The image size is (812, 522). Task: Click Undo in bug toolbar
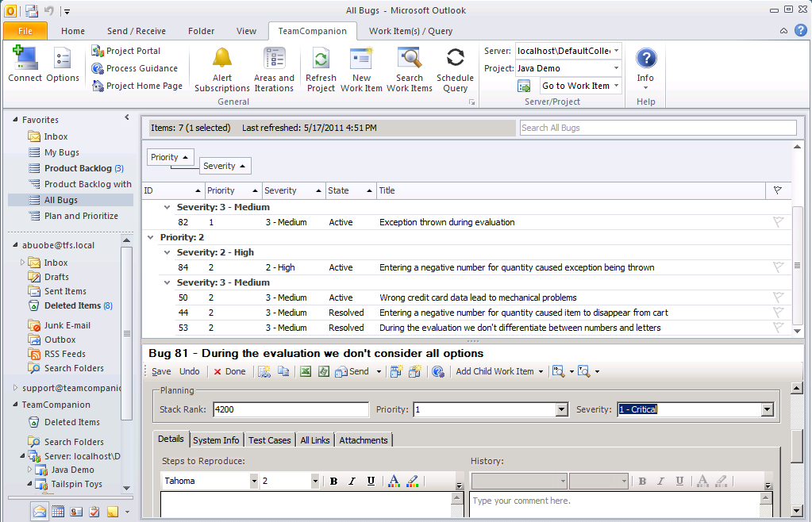[189, 371]
